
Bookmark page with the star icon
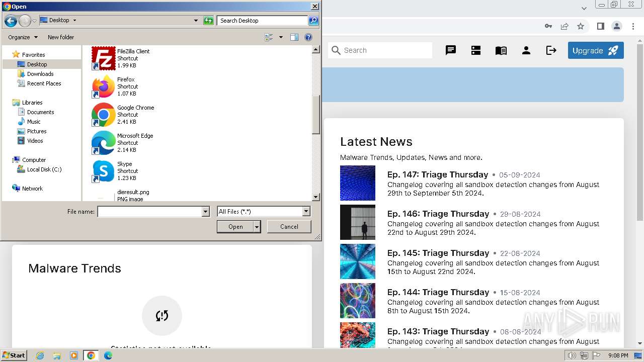[x=581, y=26]
